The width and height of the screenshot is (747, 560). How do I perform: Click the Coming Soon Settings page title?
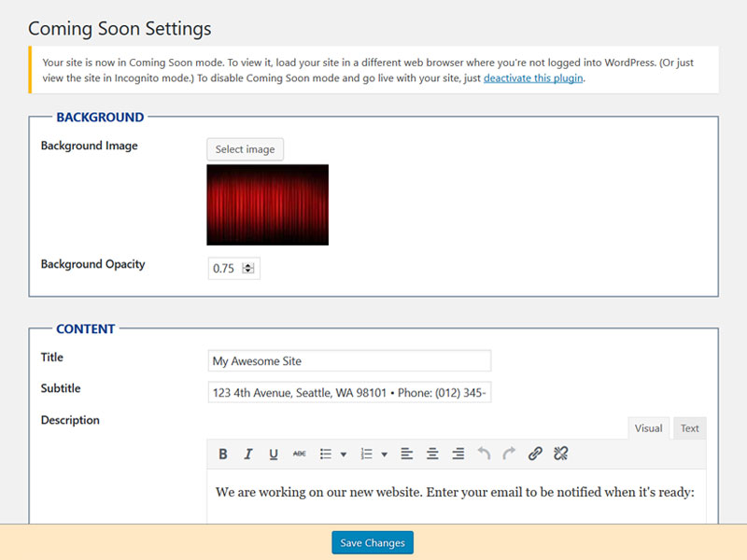(120, 29)
